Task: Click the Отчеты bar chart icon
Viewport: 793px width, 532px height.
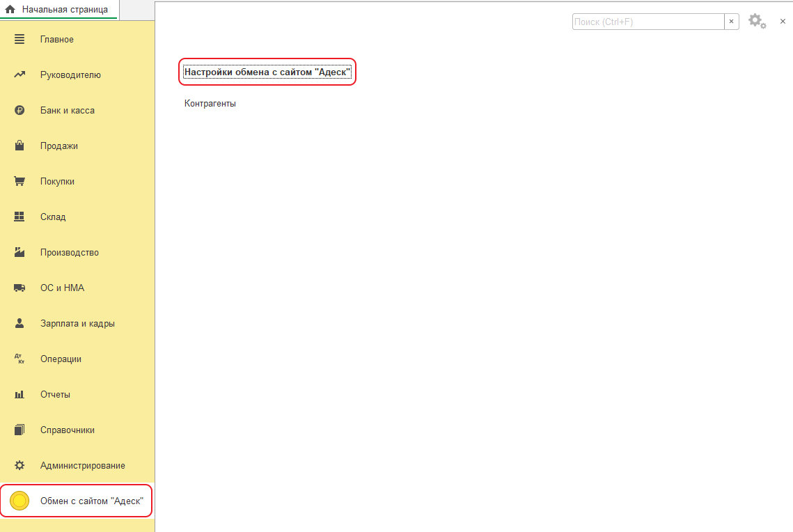Action: click(19, 394)
